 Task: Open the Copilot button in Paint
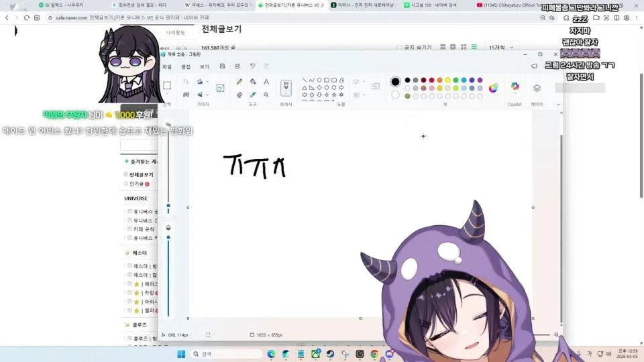click(515, 86)
